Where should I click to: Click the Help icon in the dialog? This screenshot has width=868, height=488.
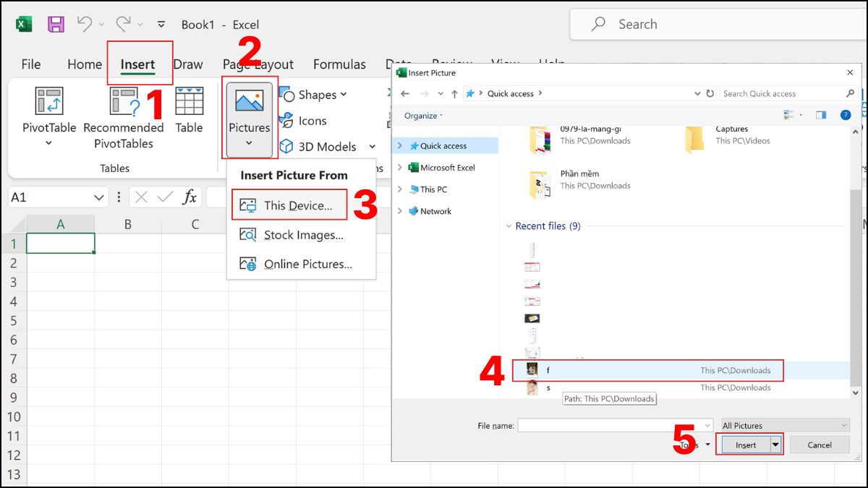[x=845, y=115]
